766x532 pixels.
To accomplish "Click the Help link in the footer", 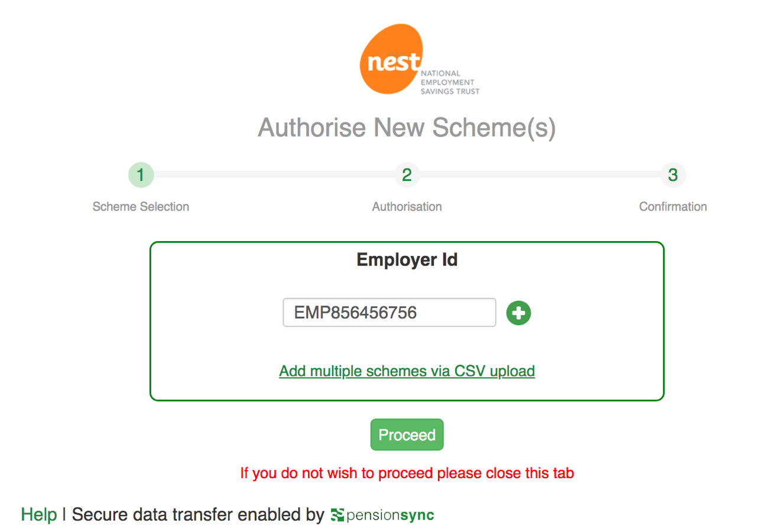I will pyautogui.click(x=38, y=514).
